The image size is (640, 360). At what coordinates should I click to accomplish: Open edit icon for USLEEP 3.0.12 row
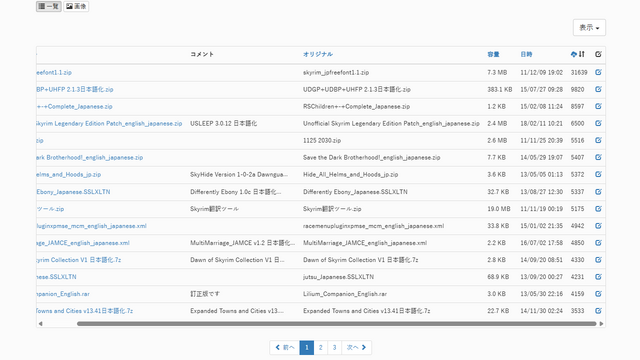pyautogui.click(x=598, y=123)
